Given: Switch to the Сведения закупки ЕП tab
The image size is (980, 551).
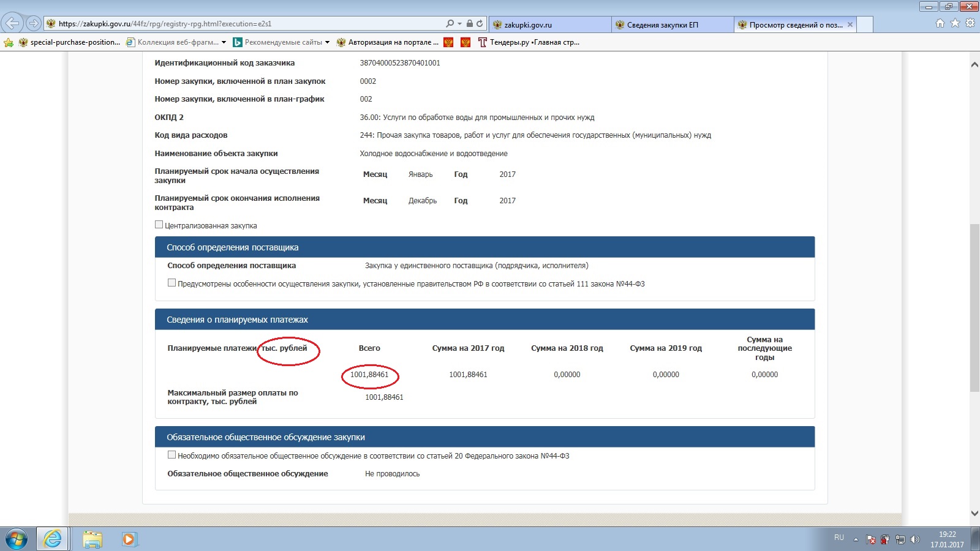Looking at the screenshot, I should point(662,24).
